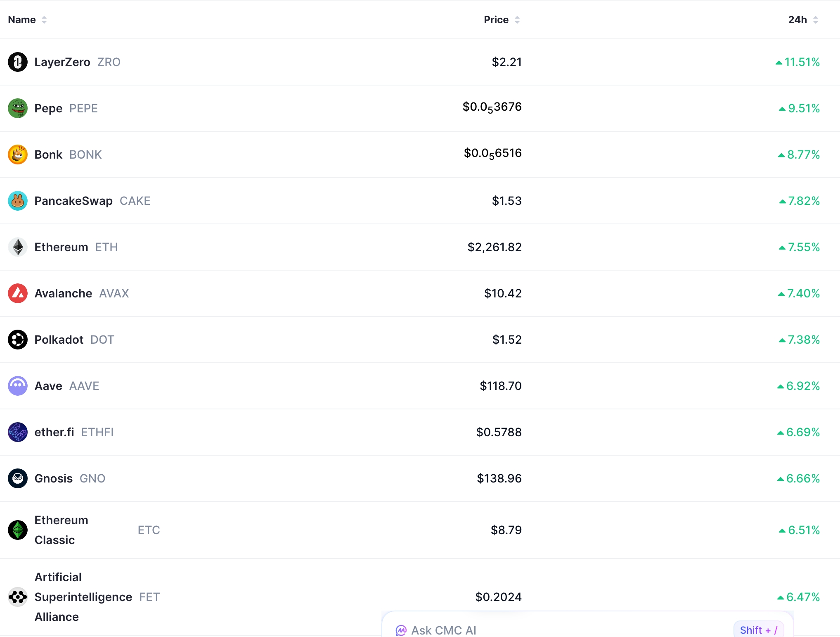840x637 pixels.
Task: Click the Polkadot logo
Action: pos(17,340)
